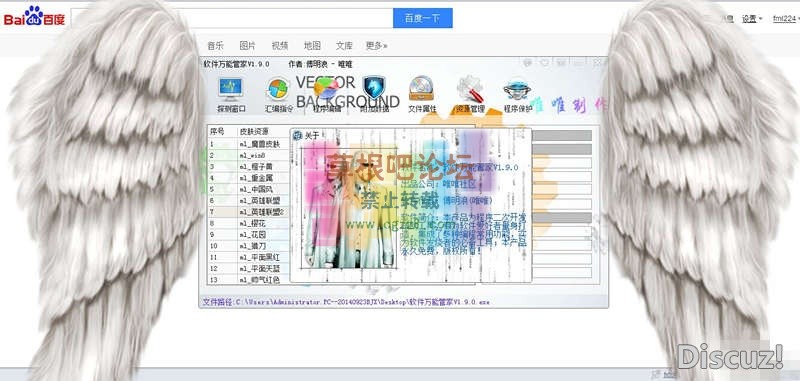Focus the Baidu search input field
800x381 pixels.
click(232, 18)
